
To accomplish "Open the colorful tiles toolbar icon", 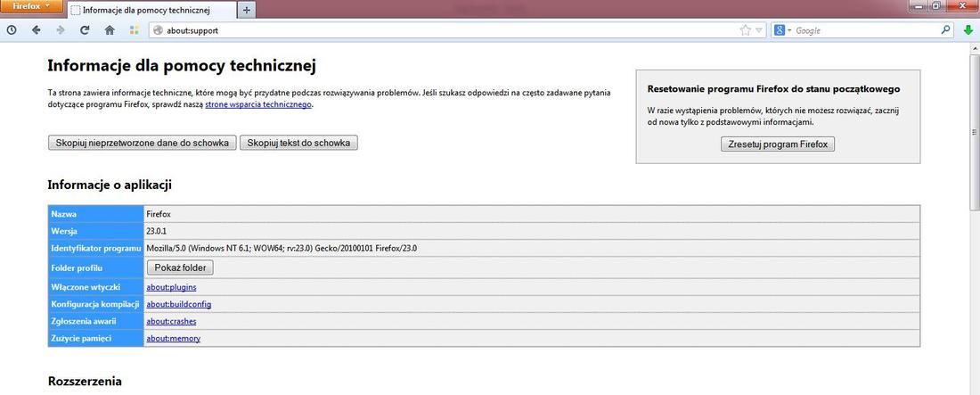I will [x=134, y=30].
